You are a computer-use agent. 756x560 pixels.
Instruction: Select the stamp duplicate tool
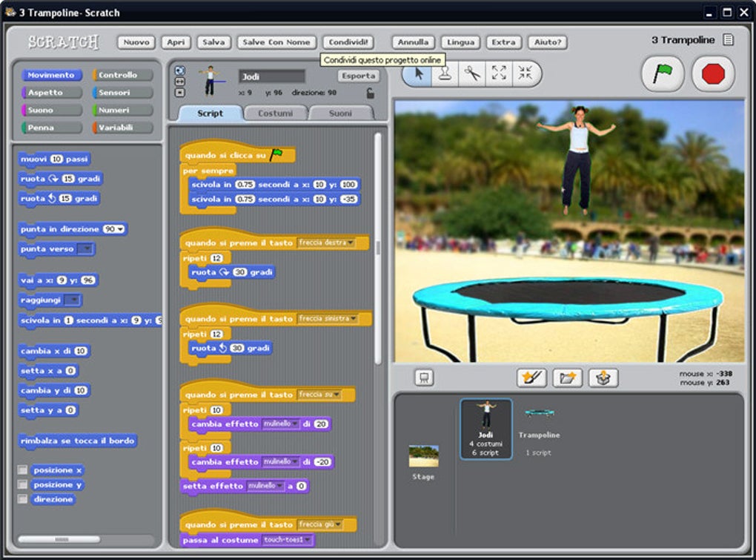pyautogui.click(x=445, y=73)
